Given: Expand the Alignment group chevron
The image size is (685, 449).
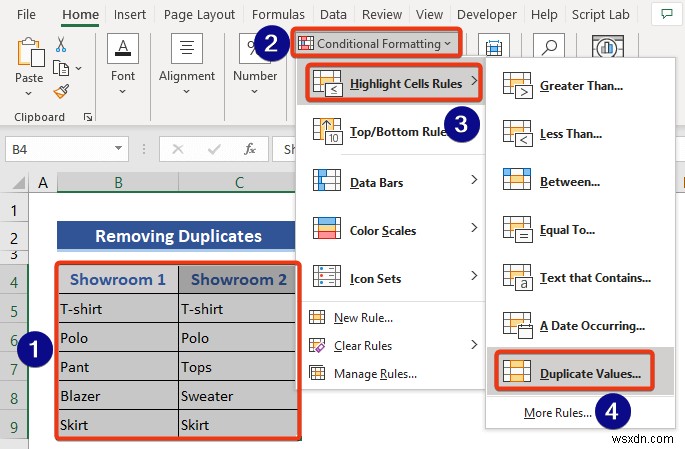Looking at the screenshot, I should click(187, 92).
